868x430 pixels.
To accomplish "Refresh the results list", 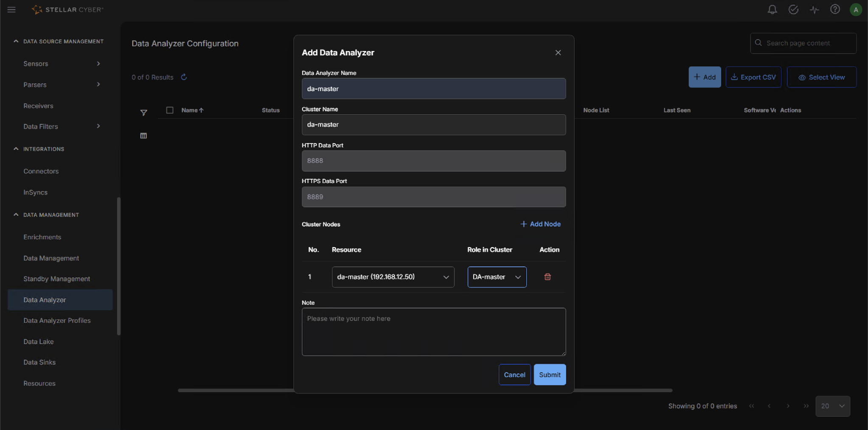I will 184,77.
